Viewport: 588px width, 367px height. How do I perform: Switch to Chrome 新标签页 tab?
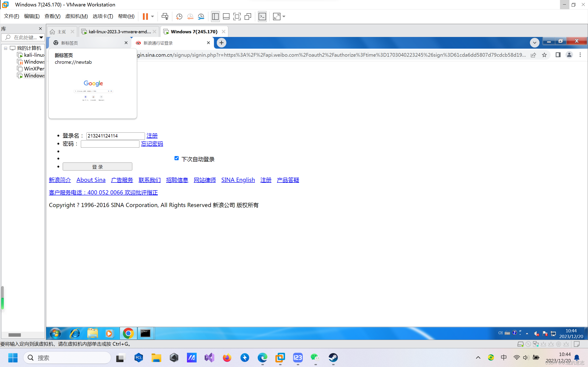tap(90, 43)
